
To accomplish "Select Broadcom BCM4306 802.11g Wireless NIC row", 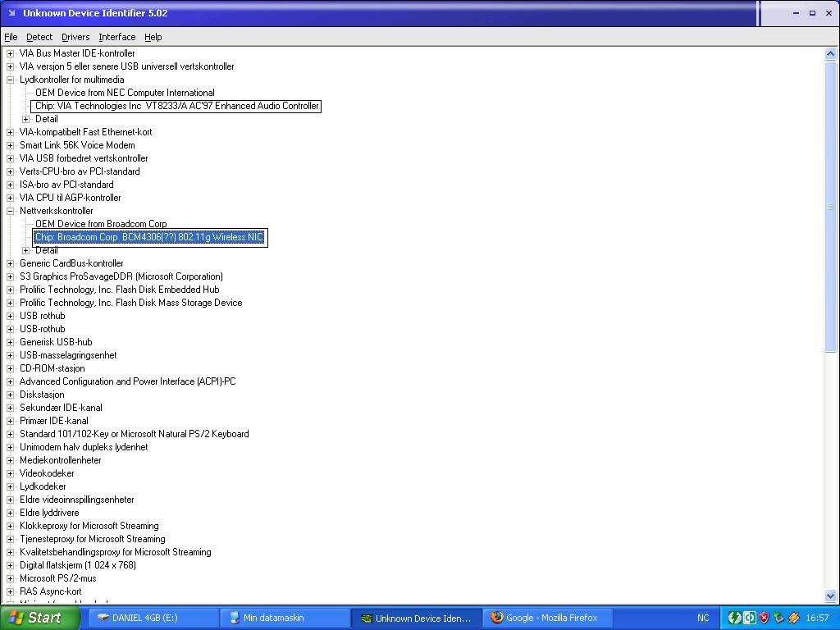I will pos(149,237).
